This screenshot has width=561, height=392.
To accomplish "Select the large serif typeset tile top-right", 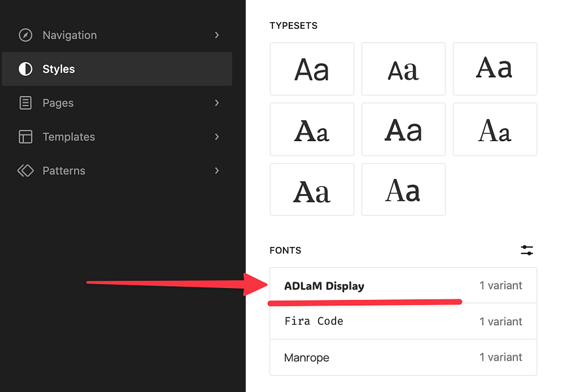I will tap(494, 69).
